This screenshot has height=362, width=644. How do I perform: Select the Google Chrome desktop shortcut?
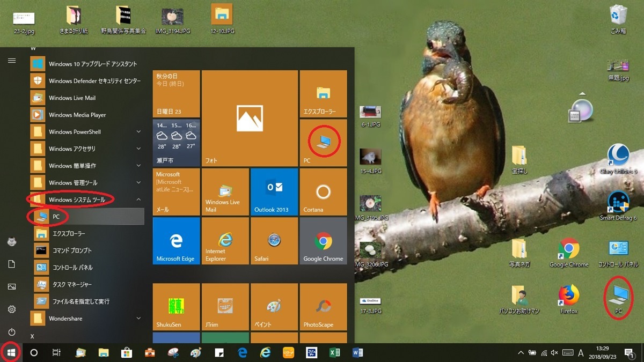pyautogui.click(x=568, y=253)
